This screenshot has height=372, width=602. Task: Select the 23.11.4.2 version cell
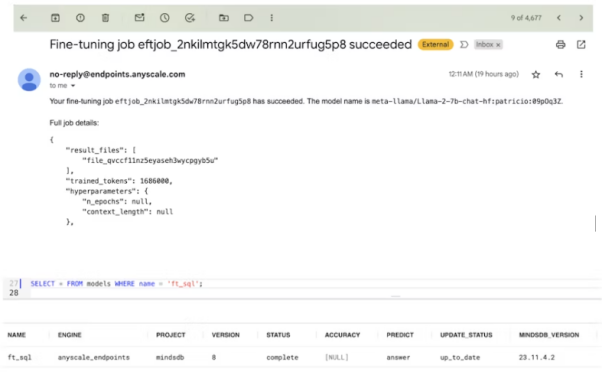click(537, 357)
